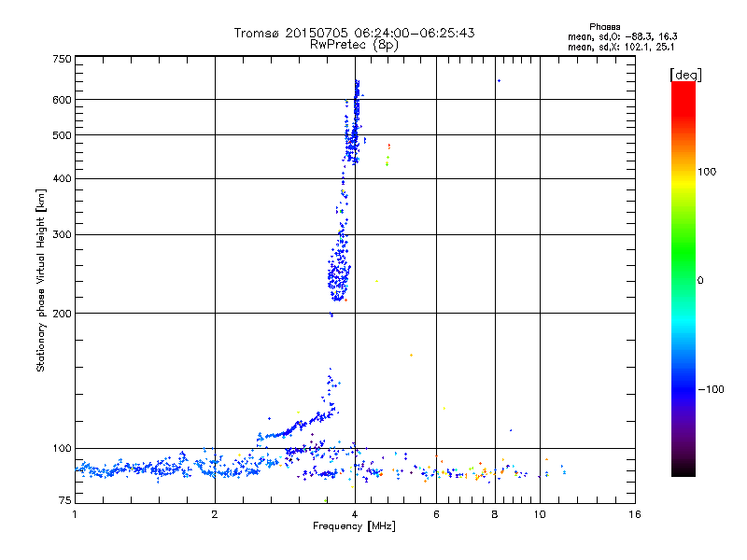
Task: Click the y-axis tick label '200'
Action: click(x=62, y=314)
